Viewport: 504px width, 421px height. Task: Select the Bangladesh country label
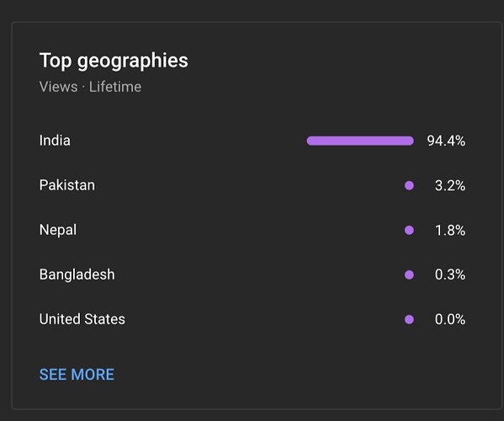(77, 275)
